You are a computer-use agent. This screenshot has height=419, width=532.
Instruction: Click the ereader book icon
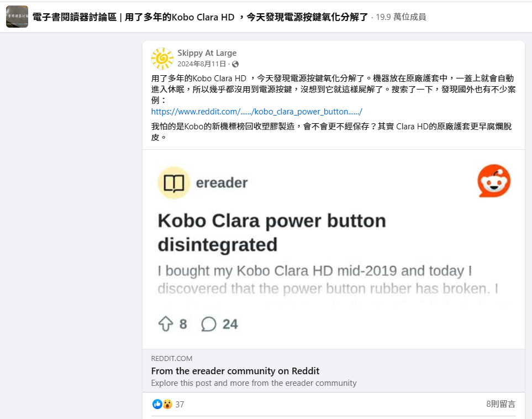click(174, 183)
